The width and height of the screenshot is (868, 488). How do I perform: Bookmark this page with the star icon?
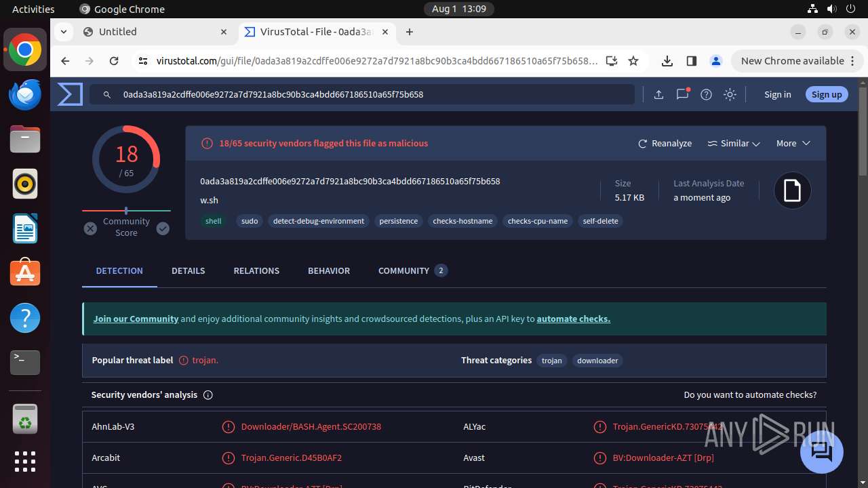tap(633, 61)
